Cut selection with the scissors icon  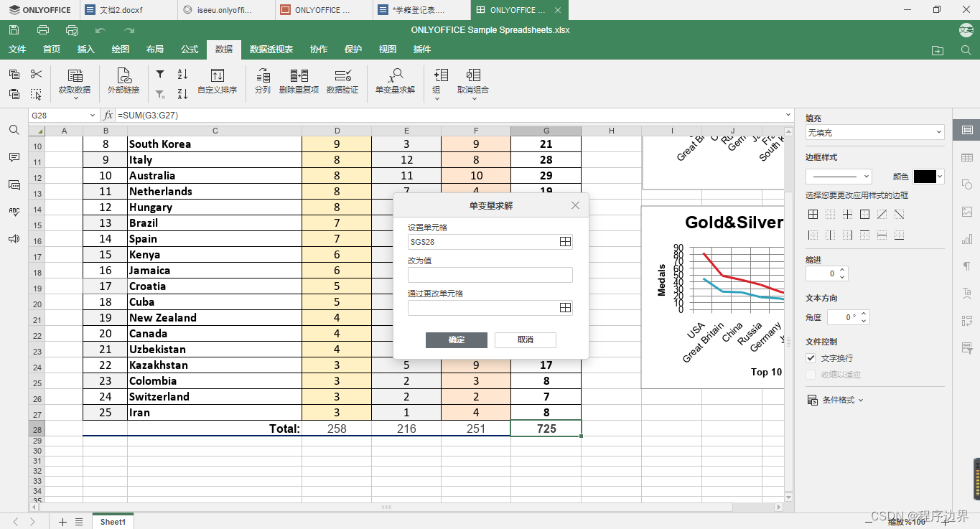coord(37,74)
